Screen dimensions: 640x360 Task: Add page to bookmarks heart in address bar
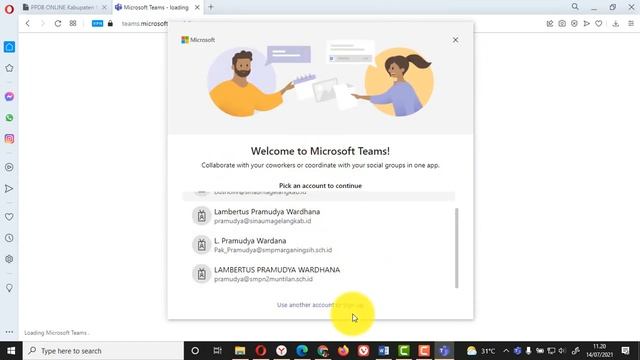(598, 24)
